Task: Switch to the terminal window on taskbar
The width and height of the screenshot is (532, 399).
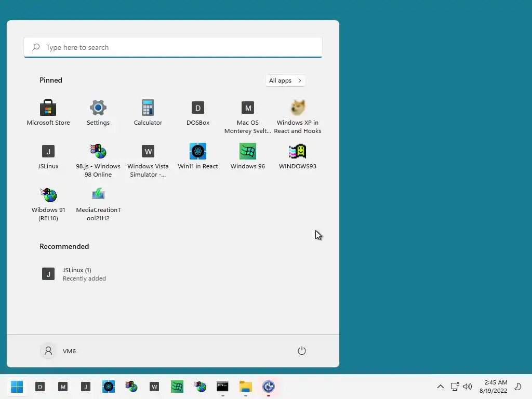Action: pyautogui.click(x=222, y=387)
